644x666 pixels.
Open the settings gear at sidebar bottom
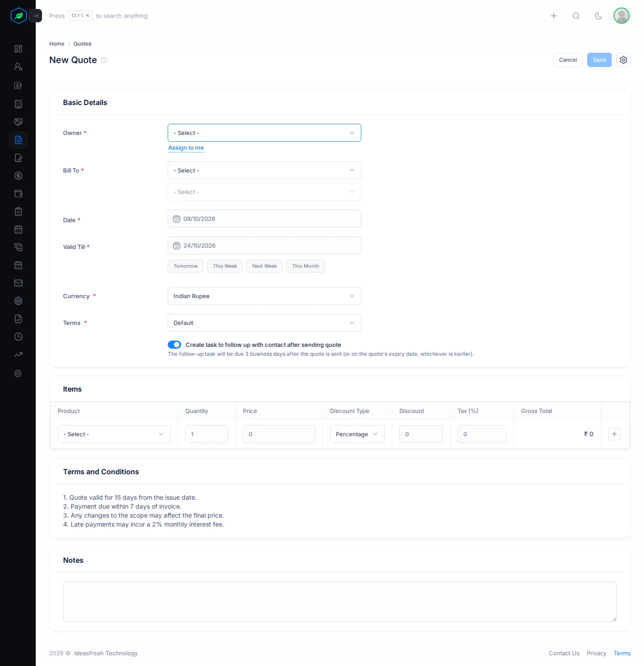click(18, 373)
